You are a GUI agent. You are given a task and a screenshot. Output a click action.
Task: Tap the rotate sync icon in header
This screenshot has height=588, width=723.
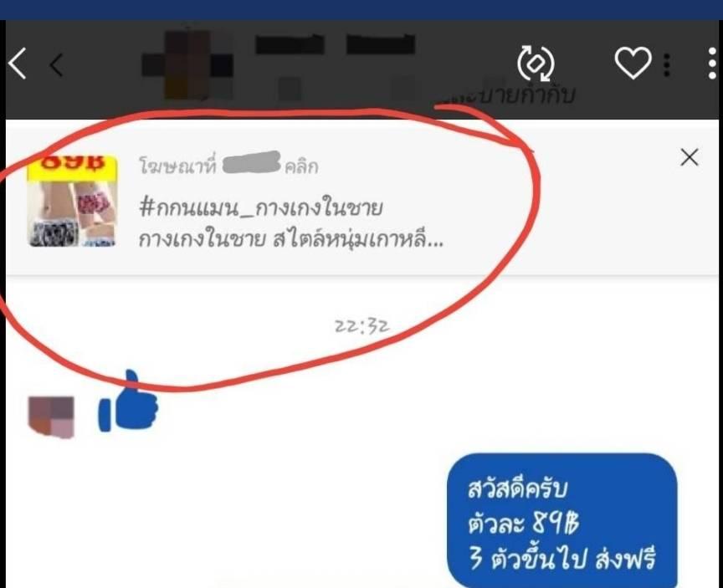536,64
